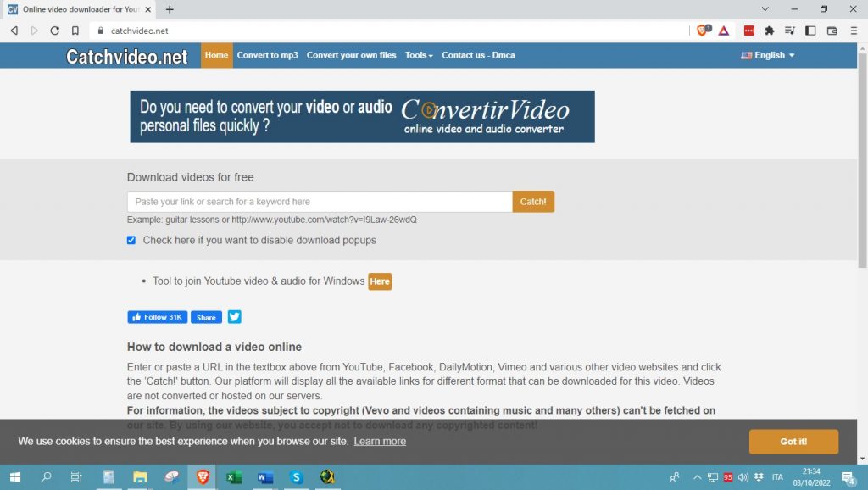Open the browser extensions puzzle icon

coord(769,31)
